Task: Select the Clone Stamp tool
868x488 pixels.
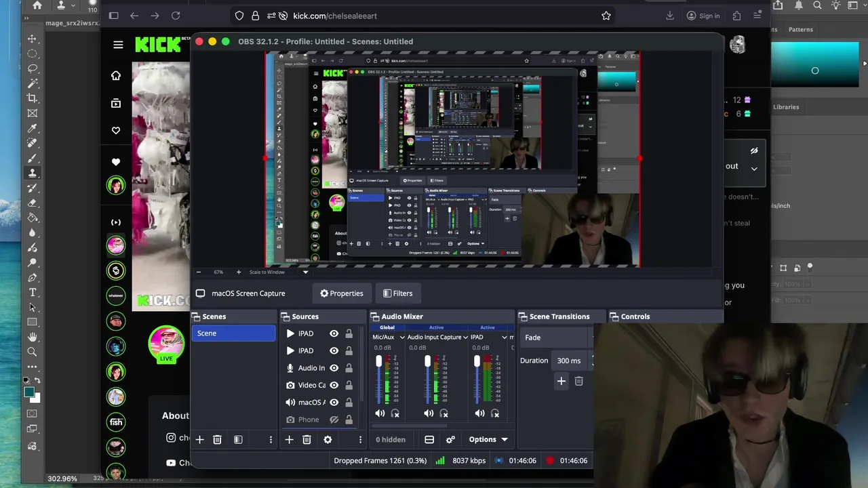Action: pyautogui.click(x=32, y=173)
